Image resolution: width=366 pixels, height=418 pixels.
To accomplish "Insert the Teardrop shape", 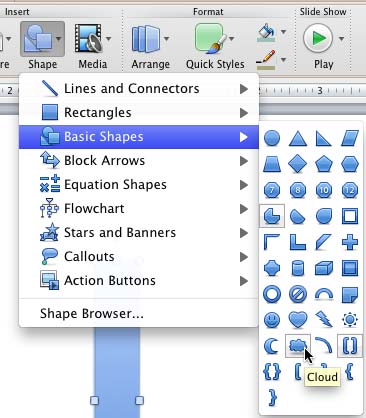I will click(323, 216).
